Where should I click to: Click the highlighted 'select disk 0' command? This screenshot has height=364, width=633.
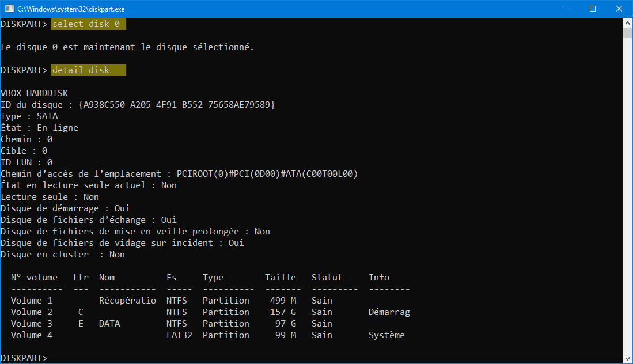point(88,24)
